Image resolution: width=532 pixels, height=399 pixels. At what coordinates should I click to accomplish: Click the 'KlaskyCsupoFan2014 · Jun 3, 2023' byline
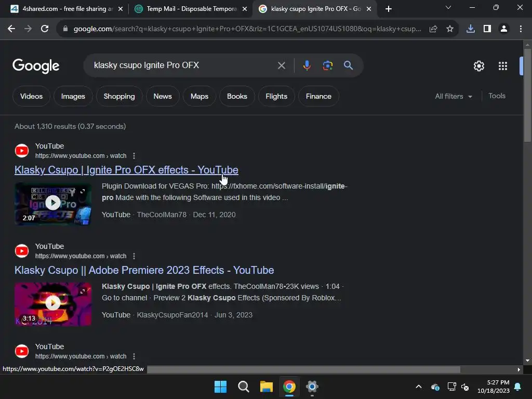[x=194, y=315]
